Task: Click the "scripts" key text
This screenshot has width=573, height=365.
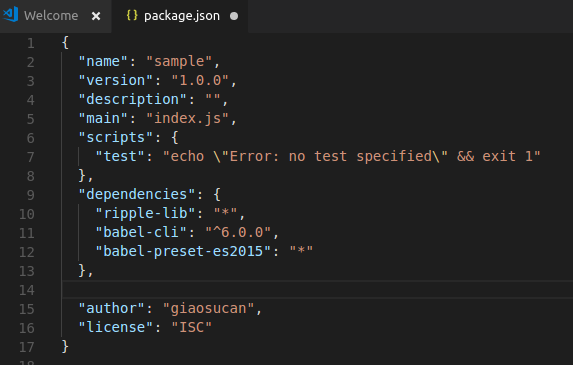Action: tap(116, 137)
